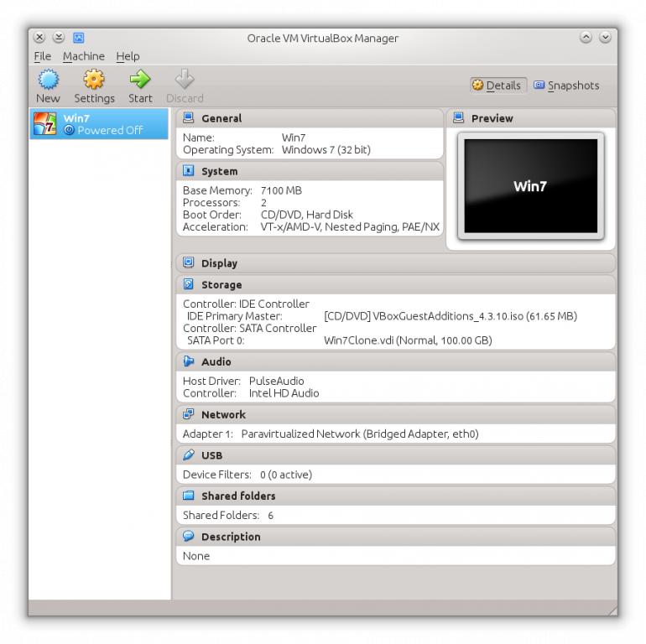Click the Network section icon
This screenshot has height=644, width=646.
tap(189, 415)
